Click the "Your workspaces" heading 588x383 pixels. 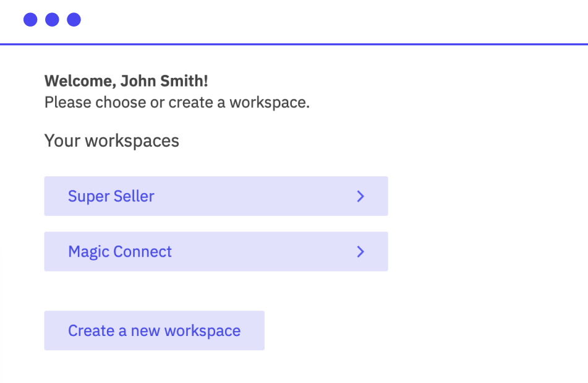pos(112,141)
